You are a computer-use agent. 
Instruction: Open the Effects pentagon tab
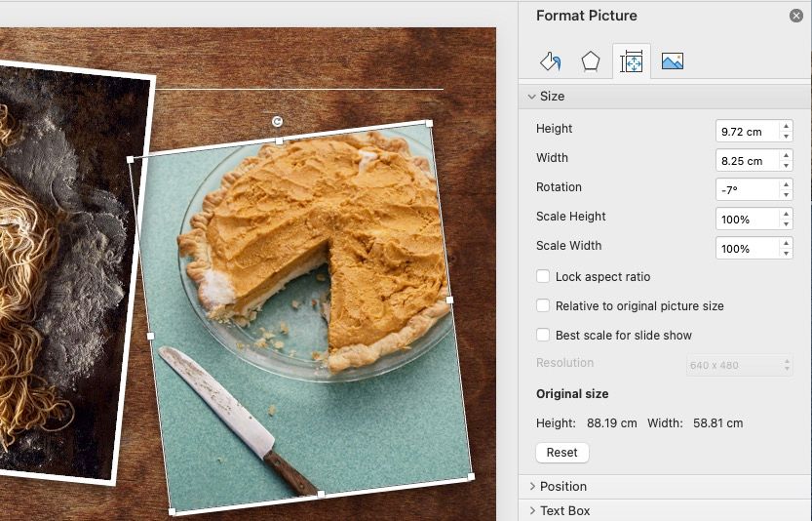(x=591, y=61)
